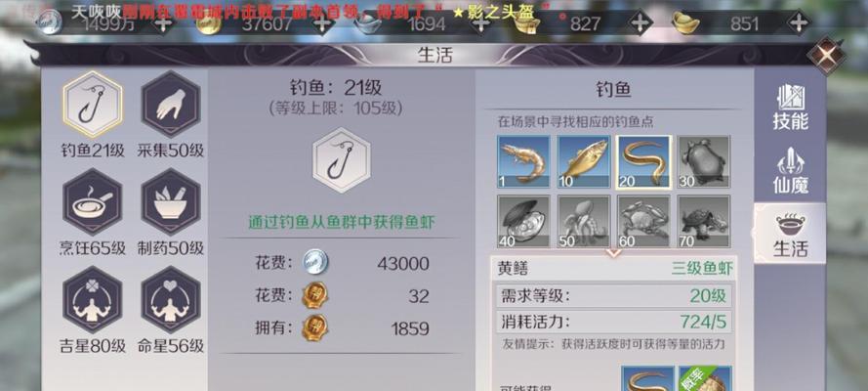Open the 生活 life skills side tab
The image size is (868, 391).
(x=789, y=234)
